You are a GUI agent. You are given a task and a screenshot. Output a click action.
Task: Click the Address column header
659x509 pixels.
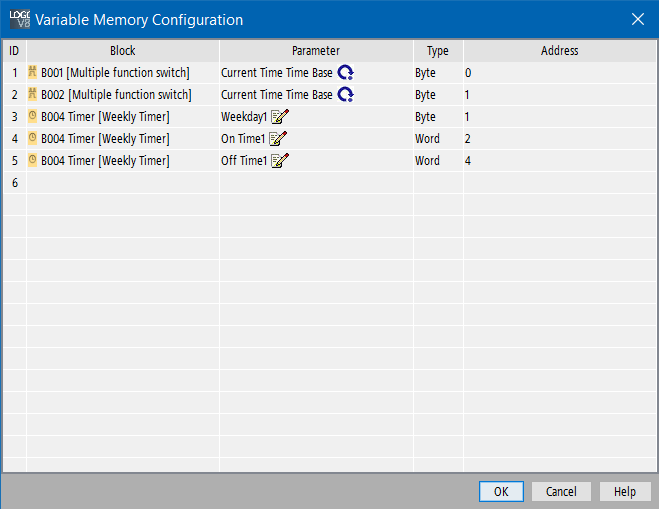559,51
